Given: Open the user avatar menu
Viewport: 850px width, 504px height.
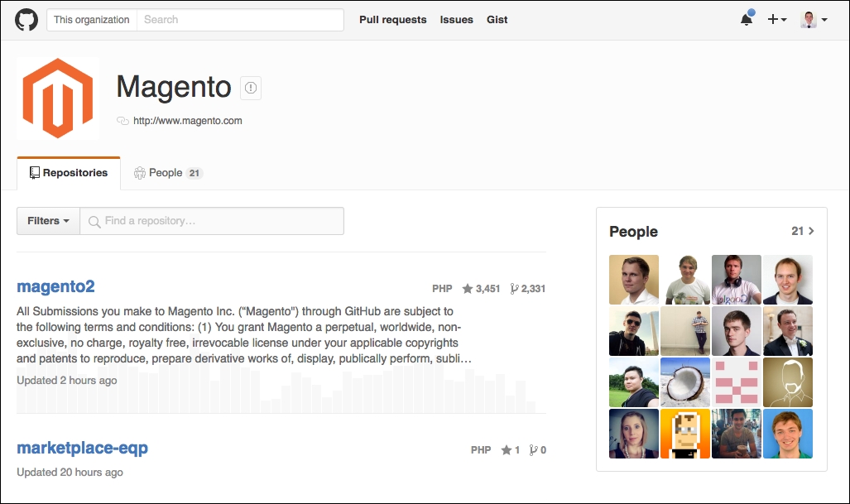Looking at the screenshot, I should pos(814,20).
